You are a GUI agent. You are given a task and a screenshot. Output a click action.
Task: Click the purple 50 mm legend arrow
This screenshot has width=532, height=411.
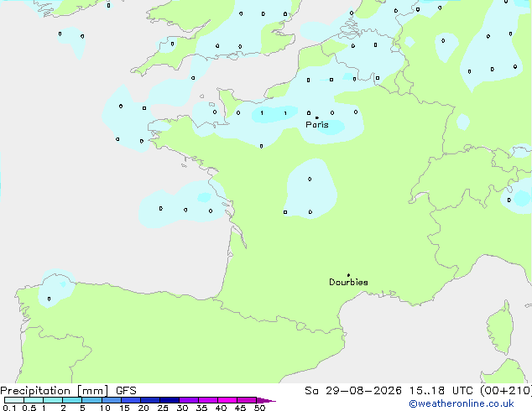(x=266, y=400)
